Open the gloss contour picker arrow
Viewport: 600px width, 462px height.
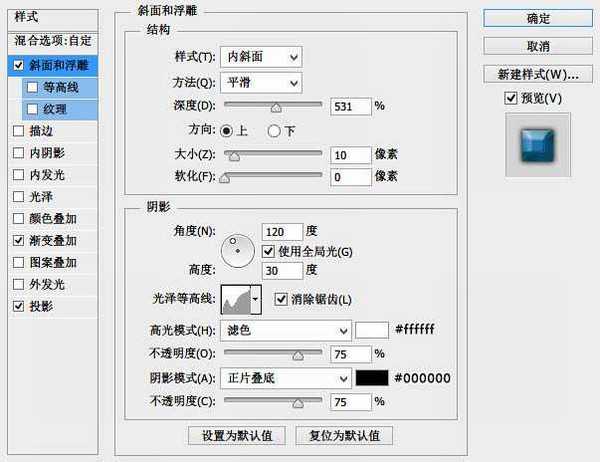click(256, 298)
